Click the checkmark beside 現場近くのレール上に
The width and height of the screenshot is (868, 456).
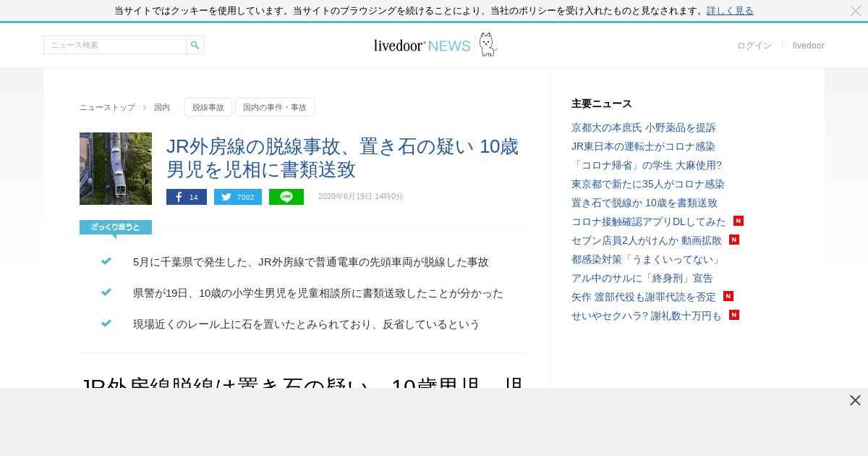coord(106,324)
